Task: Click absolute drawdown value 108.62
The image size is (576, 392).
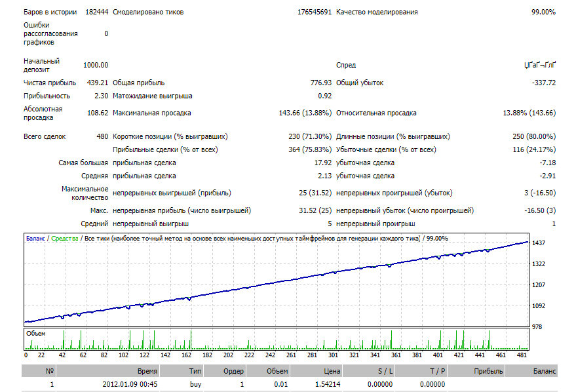Action: point(98,113)
